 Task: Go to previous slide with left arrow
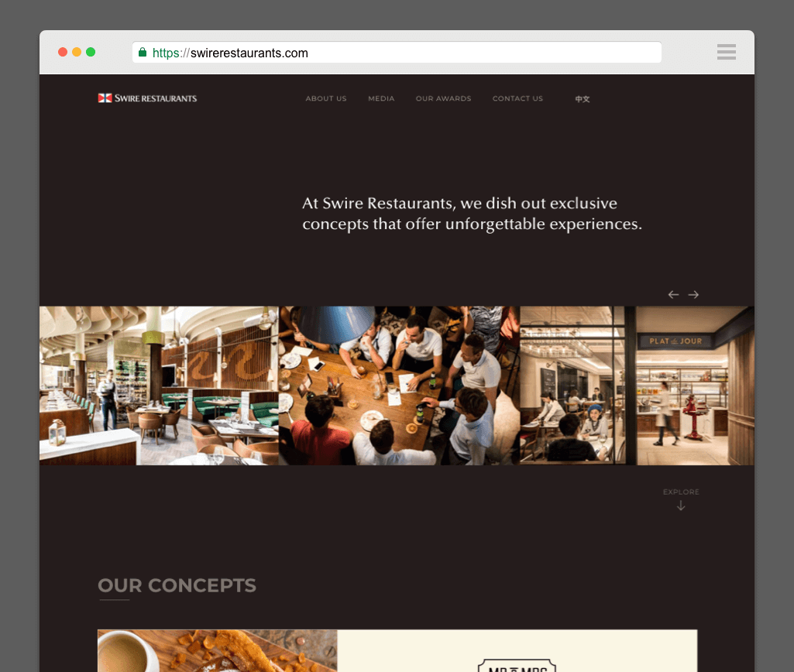click(673, 294)
